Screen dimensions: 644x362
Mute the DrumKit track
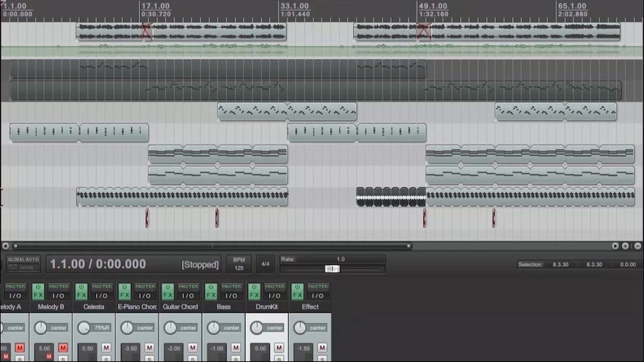[x=278, y=348]
